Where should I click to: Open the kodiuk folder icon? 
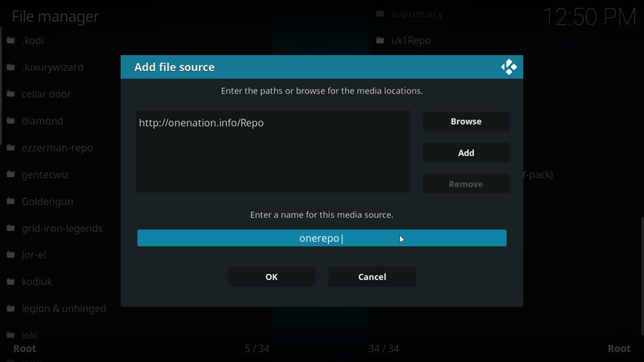click(11, 282)
